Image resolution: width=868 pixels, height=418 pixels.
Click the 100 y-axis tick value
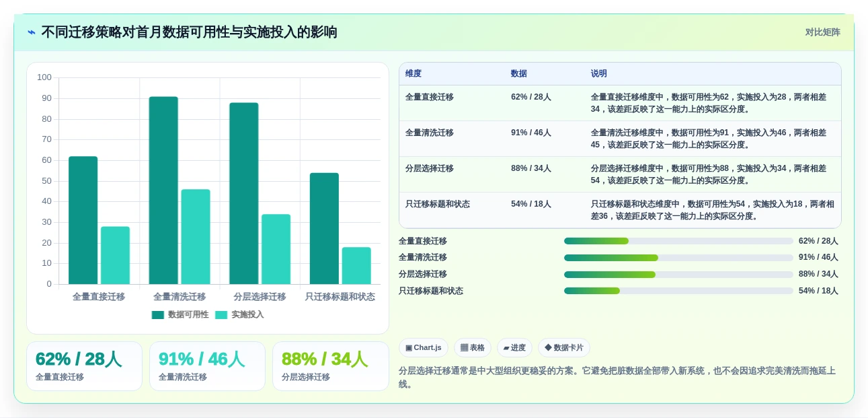click(x=44, y=77)
